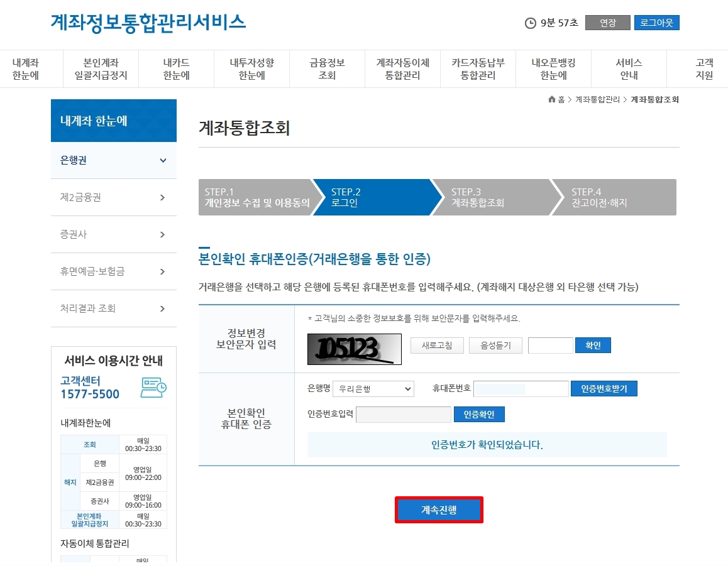Click the clock icon beside session timer
This screenshot has height=566, width=728.
point(530,23)
